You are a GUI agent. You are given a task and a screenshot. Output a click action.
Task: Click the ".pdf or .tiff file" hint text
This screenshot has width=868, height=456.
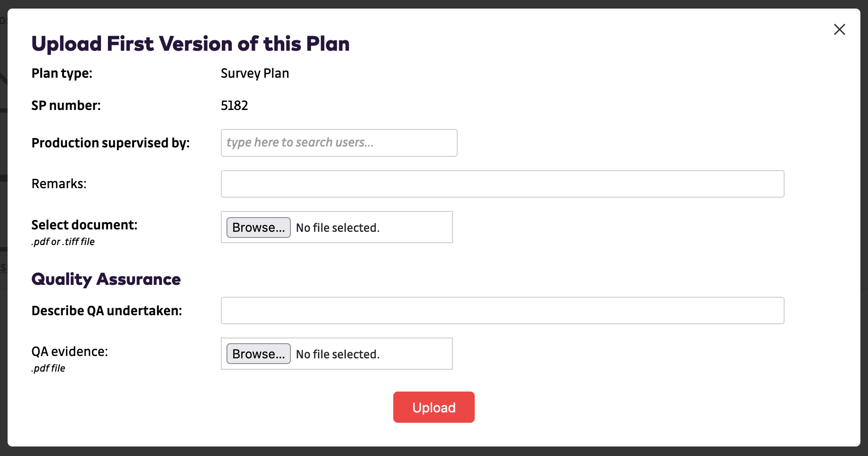pyautogui.click(x=63, y=242)
